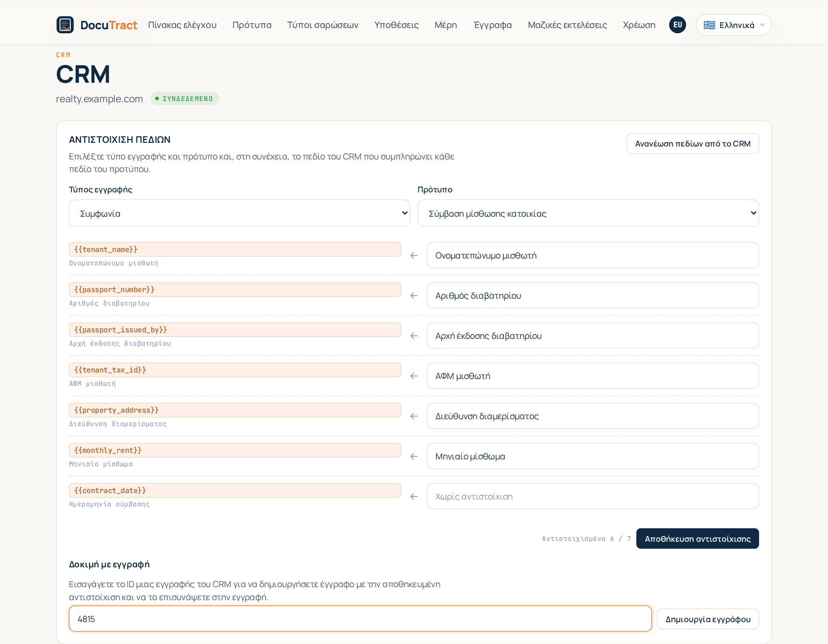Click Ανανέωση πεδίων από το CRM button
The width and height of the screenshot is (828, 644).
692,144
